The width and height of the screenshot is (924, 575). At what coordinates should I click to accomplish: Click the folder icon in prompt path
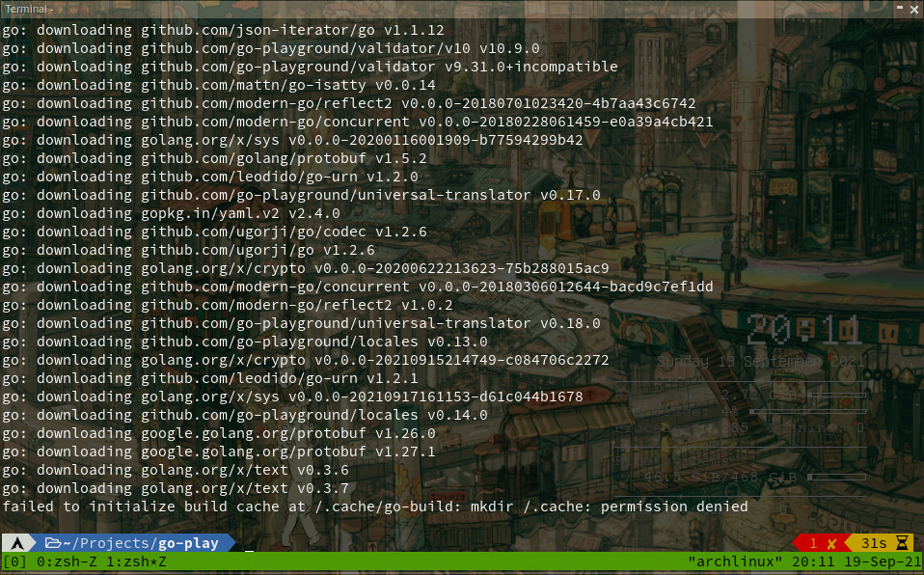click(x=53, y=543)
